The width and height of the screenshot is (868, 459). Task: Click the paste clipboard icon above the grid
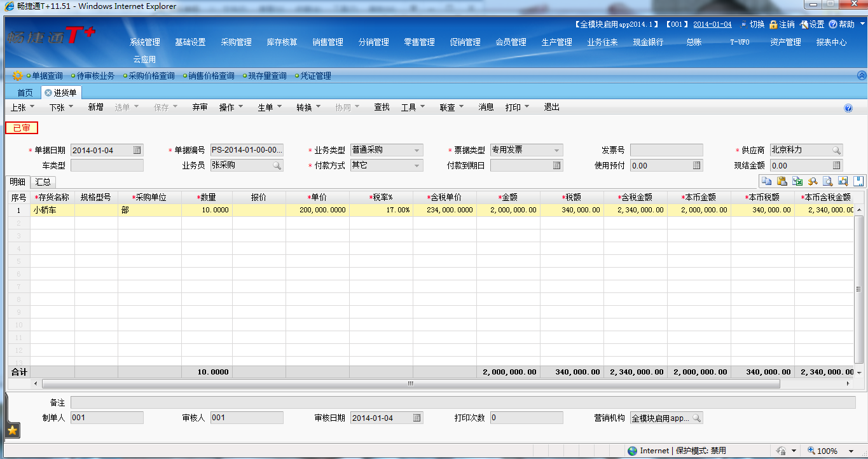[x=782, y=181]
